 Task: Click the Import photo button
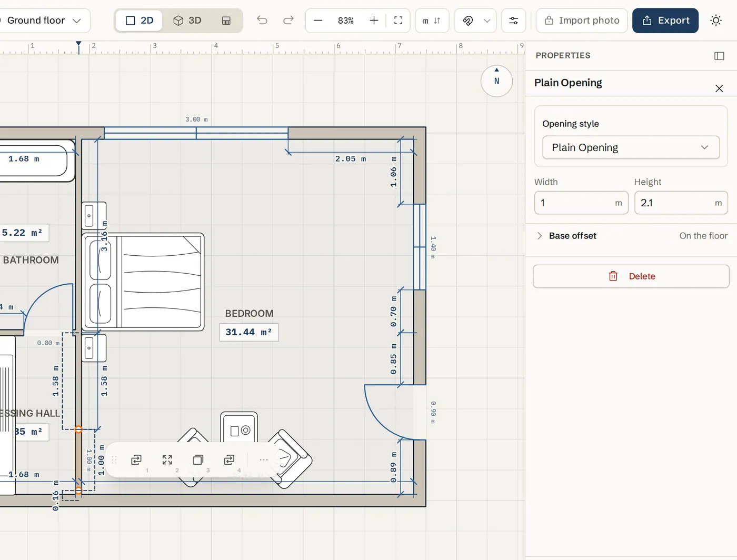point(582,21)
